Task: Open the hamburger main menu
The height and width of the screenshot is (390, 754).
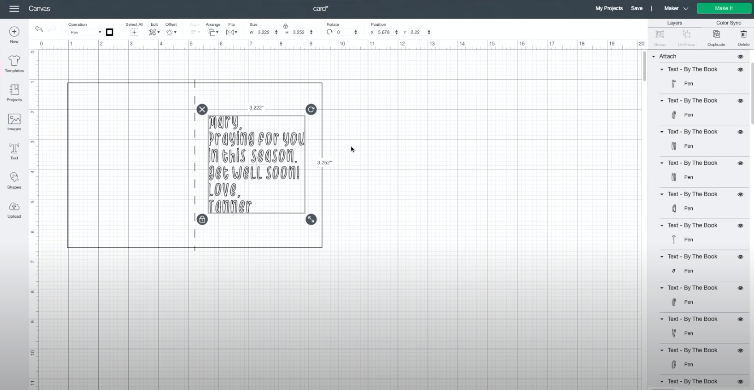Action: pyautogui.click(x=14, y=9)
